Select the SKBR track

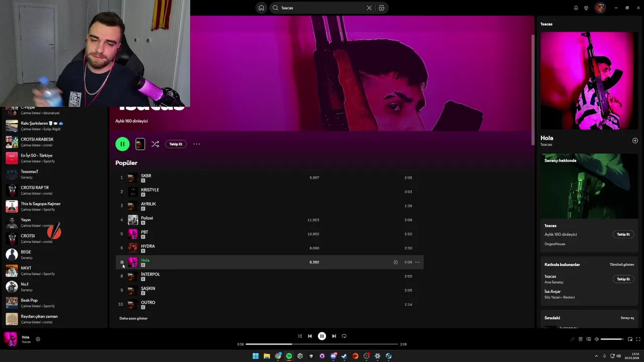(x=270, y=177)
